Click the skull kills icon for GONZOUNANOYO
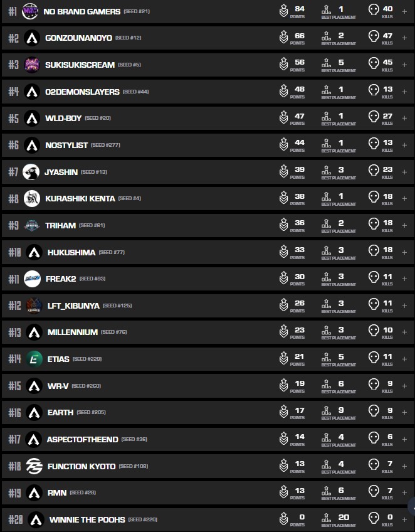 [374, 38]
